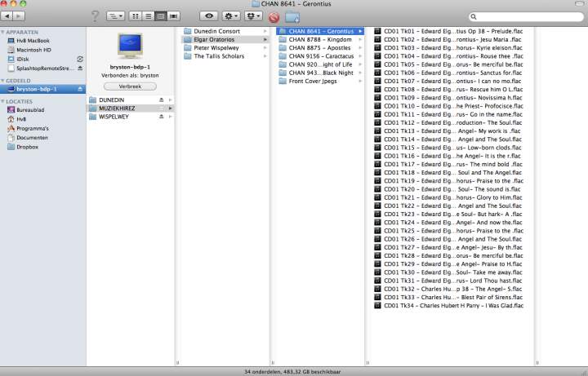Screen dimensions: 588x376
Task: Collapse the GEDEELD sidebar section
Action: 2,81
